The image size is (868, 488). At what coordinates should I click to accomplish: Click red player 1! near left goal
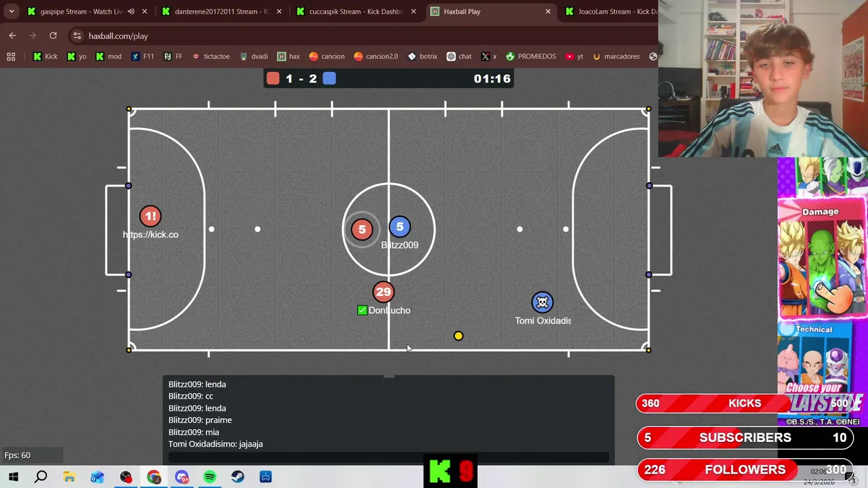pyautogui.click(x=151, y=216)
